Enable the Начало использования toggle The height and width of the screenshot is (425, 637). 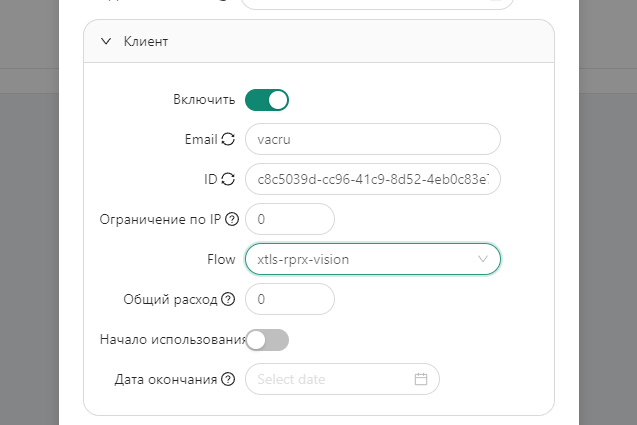[x=267, y=340]
